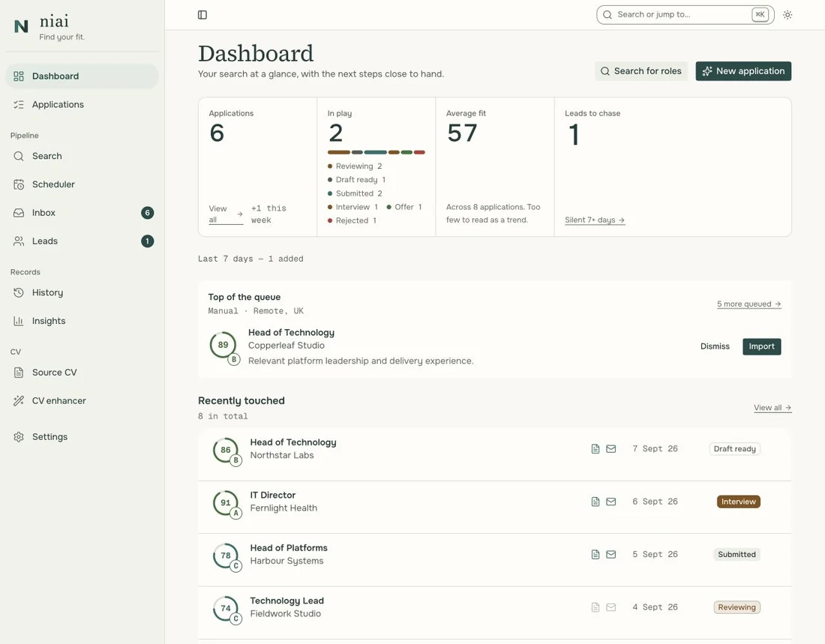The image size is (825, 644).
Task: Start a New application
Action: [x=743, y=71]
